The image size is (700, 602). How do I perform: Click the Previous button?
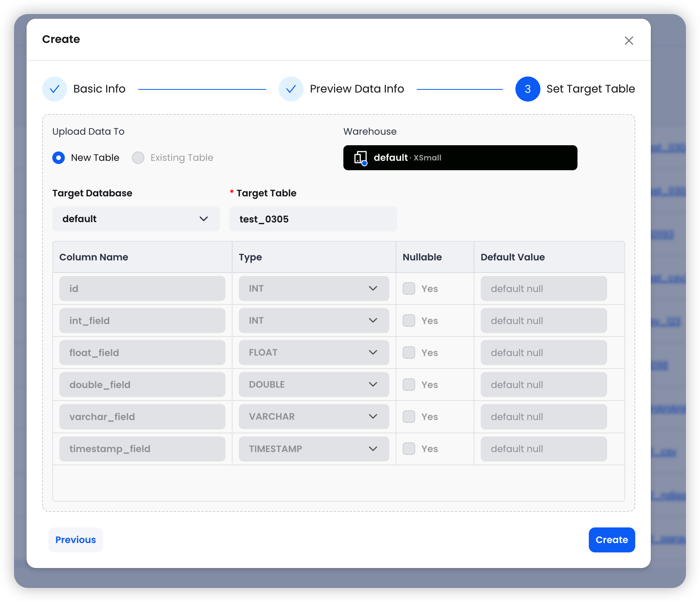tap(76, 540)
